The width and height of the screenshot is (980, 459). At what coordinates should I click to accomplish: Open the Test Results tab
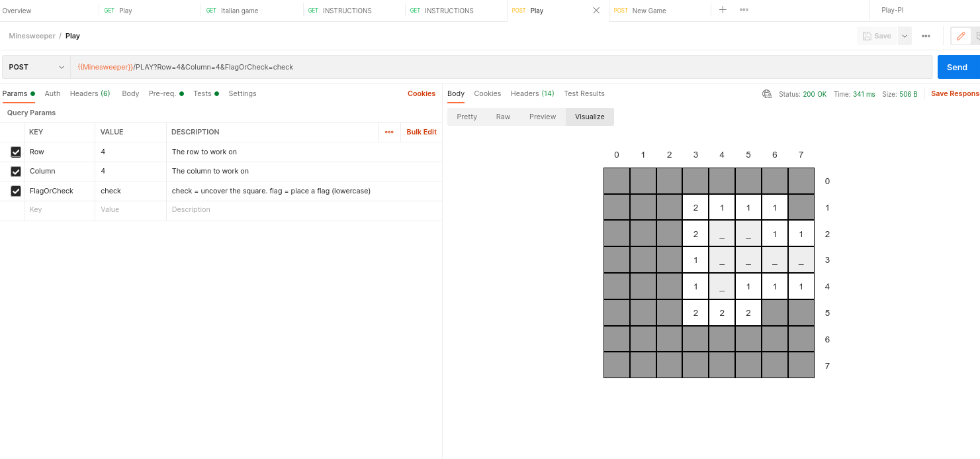[584, 93]
